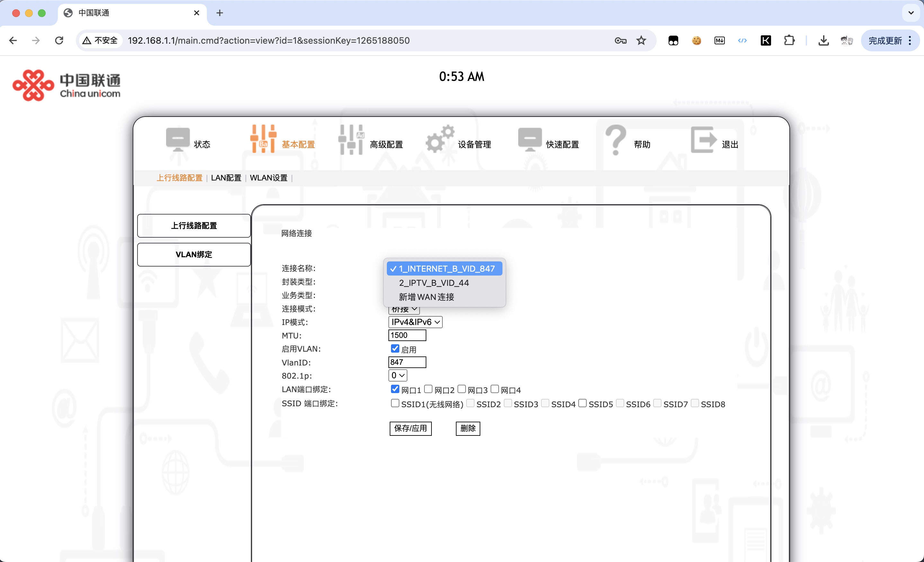Click the browser address bar URL
The height and width of the screenshot is (562, 924).
[269, 40]
